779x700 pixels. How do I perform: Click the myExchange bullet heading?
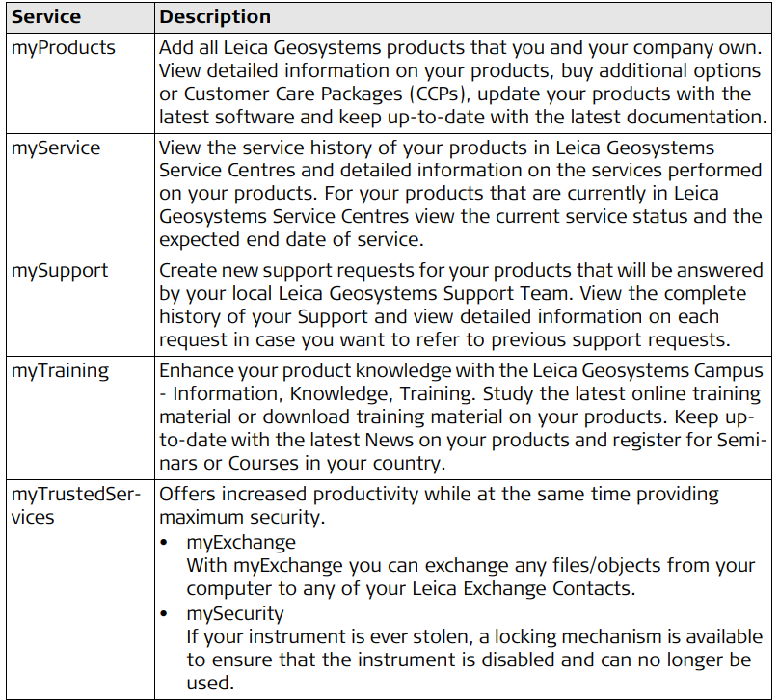pyautogui.click(x=241, y=542)
